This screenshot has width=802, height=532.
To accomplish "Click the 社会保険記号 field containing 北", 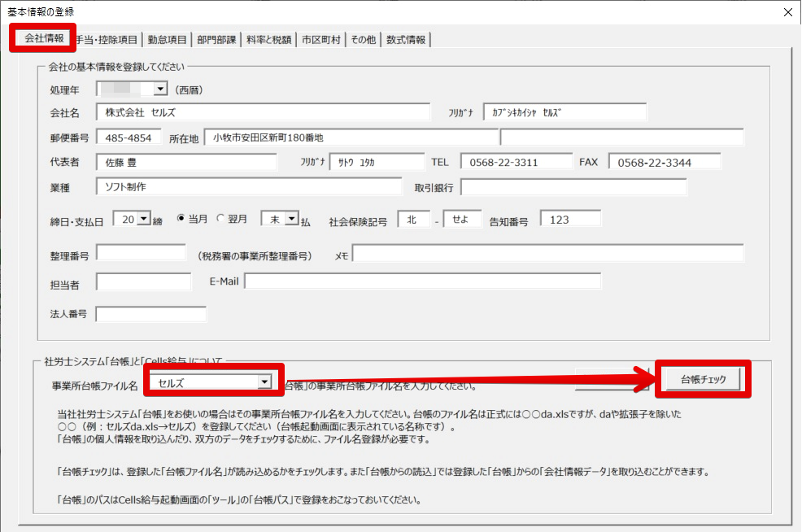I will pyautogui.click(x=414, y=219).
